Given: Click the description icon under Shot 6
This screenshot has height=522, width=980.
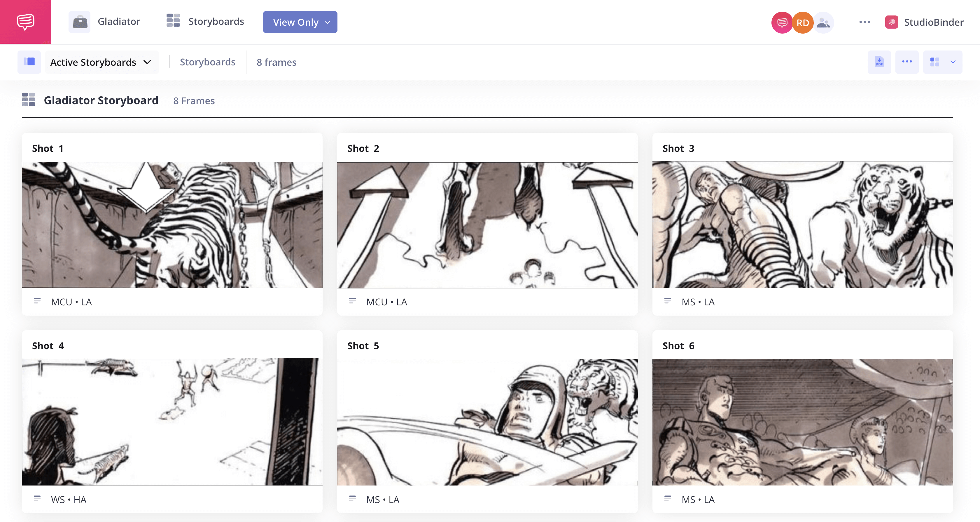Looking at the screenshot, I should click(668, 498).
